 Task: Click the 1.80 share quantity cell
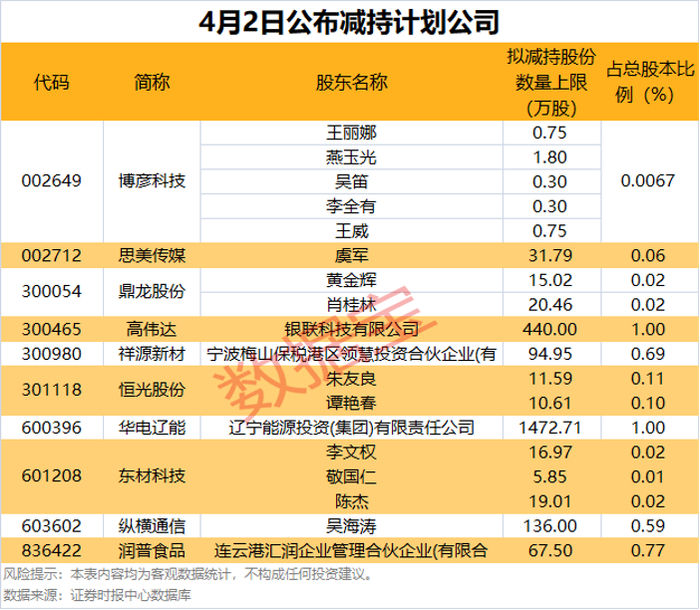coord(550,157)
